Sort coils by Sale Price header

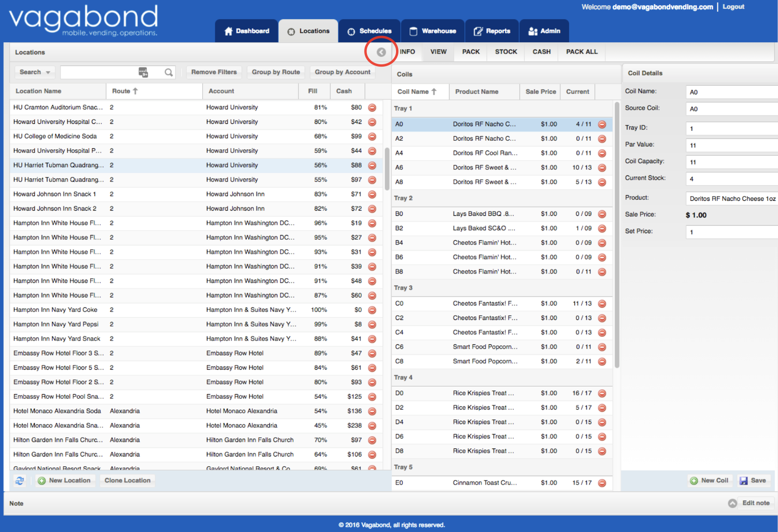540,91
